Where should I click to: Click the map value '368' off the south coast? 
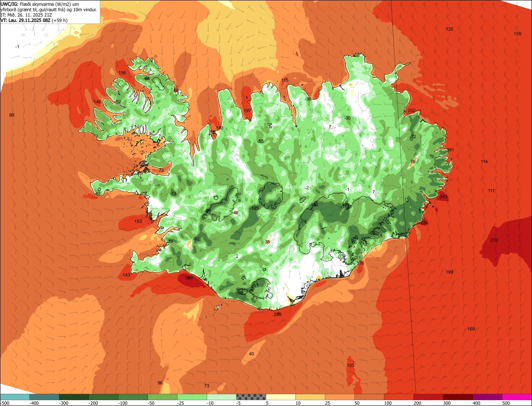[189, 278]
